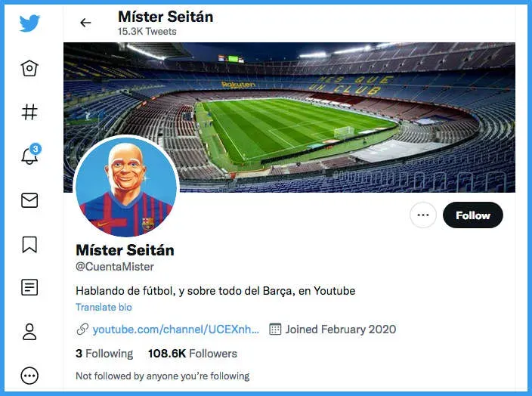The image size is (532, 396).
Task: Open Messages envelope icon
Action: [29, 200]
